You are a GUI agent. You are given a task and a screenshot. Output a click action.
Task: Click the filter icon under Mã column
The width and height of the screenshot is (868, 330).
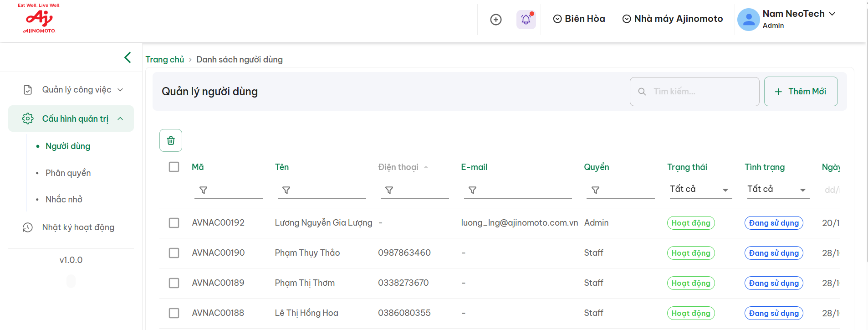pyautogui.click(x=204, y=190)
